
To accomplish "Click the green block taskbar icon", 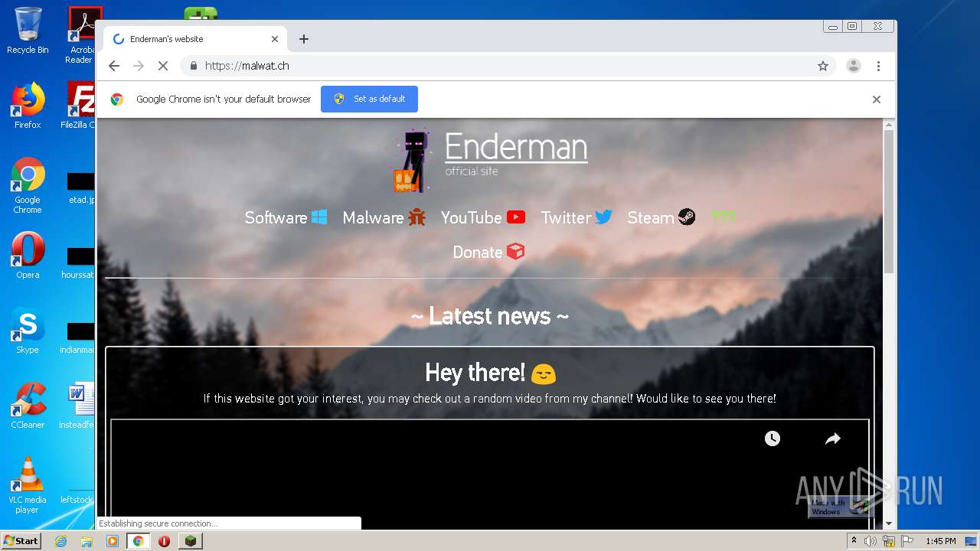I will click(x=191, y=541).
